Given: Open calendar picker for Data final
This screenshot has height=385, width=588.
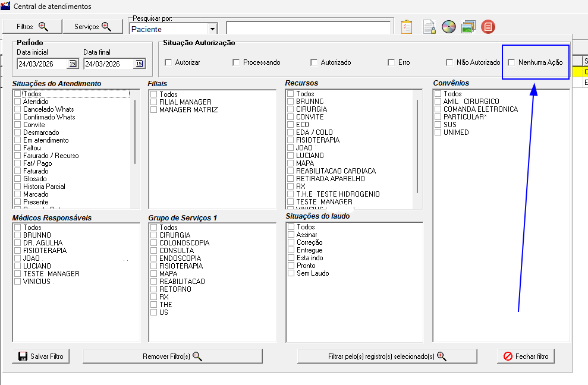Looking at the screenshot, I should point(139,64).
